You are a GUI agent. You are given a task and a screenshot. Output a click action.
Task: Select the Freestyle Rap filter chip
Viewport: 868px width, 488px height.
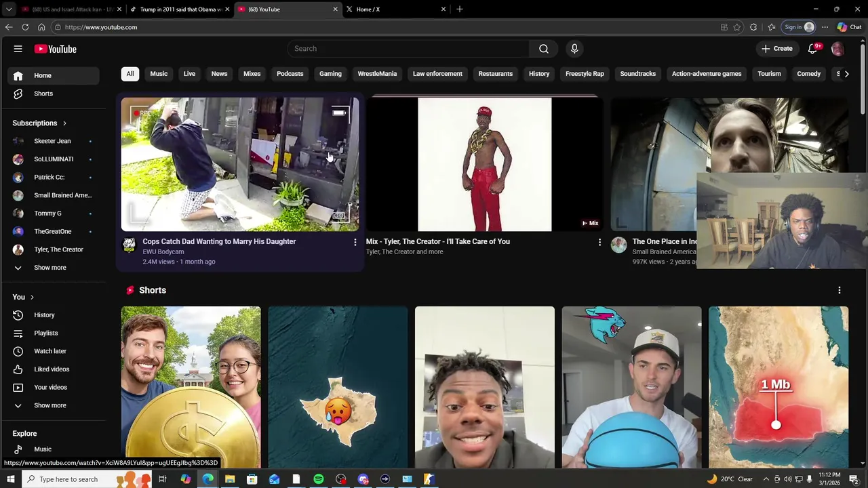pos(585,74)
